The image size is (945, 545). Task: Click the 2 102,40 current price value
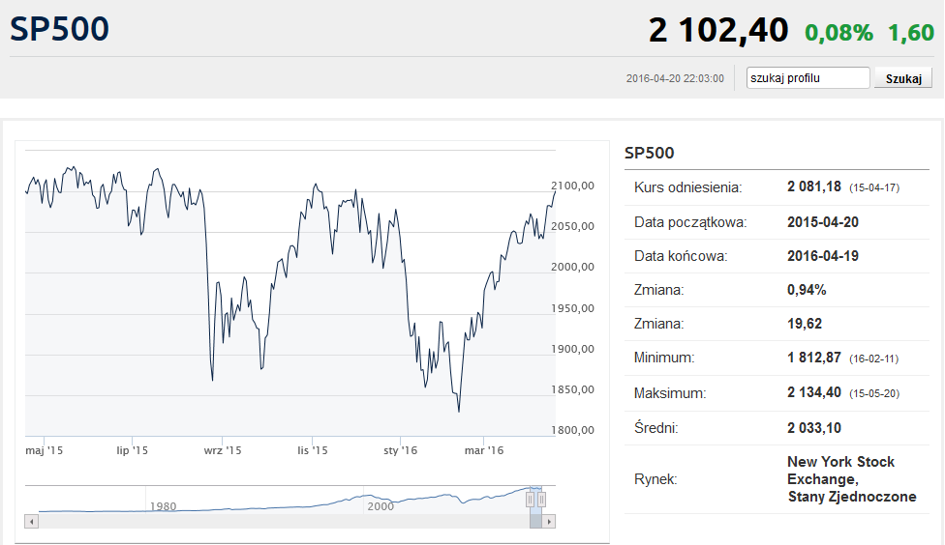coord(718,30)
